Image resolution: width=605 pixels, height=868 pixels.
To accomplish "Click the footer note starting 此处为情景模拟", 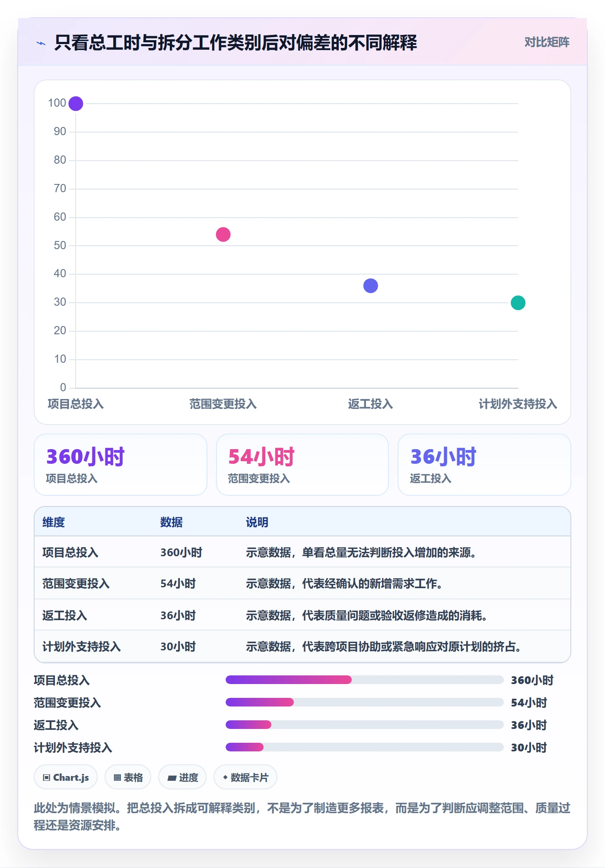I will (x=302, y=816).
